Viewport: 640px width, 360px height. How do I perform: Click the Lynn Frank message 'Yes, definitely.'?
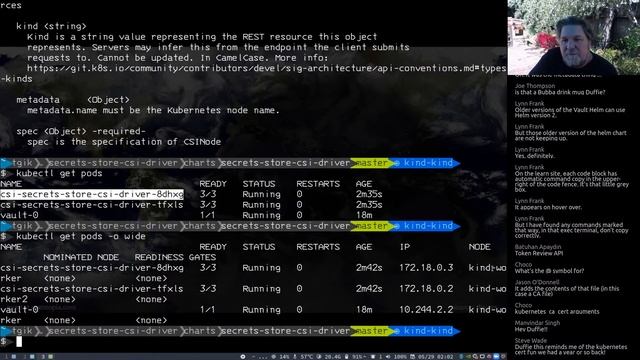point(535,156)
